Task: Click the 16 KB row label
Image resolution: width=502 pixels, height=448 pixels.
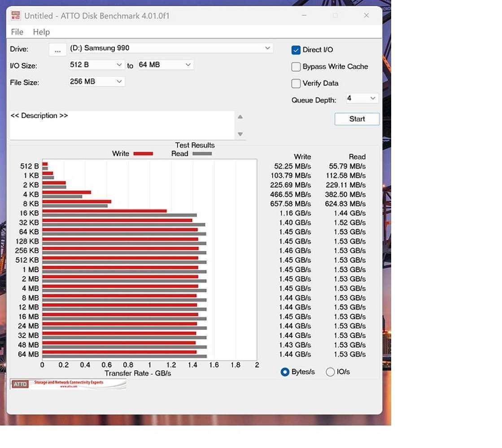Action: (29, 213)
